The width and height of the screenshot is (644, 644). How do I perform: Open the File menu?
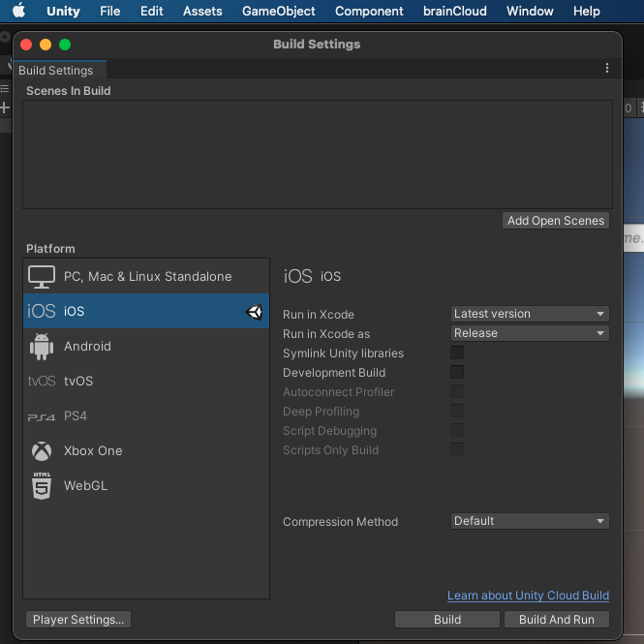110,11
